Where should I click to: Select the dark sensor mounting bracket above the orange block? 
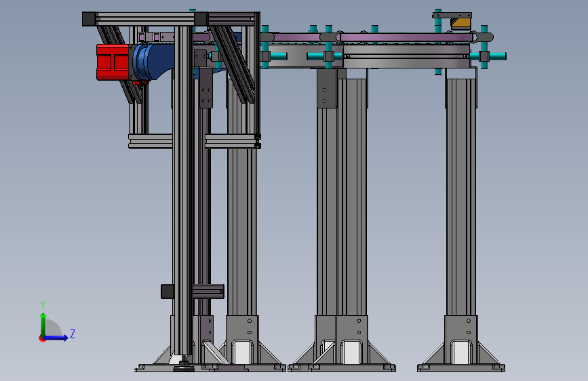click(452, 16)
